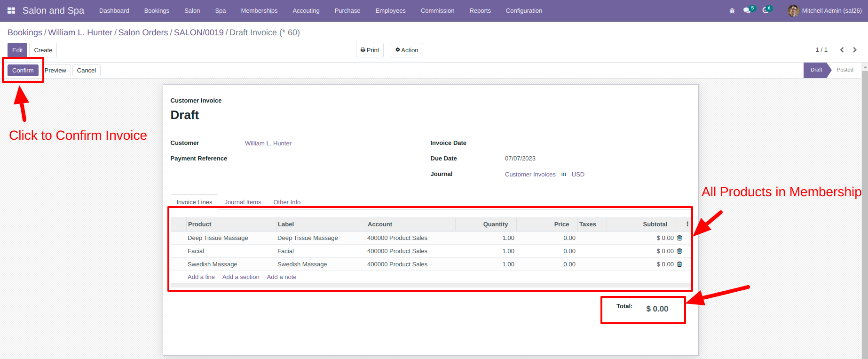Switch to the Journal Items tab
868x359 pixels.
[243, 202]
